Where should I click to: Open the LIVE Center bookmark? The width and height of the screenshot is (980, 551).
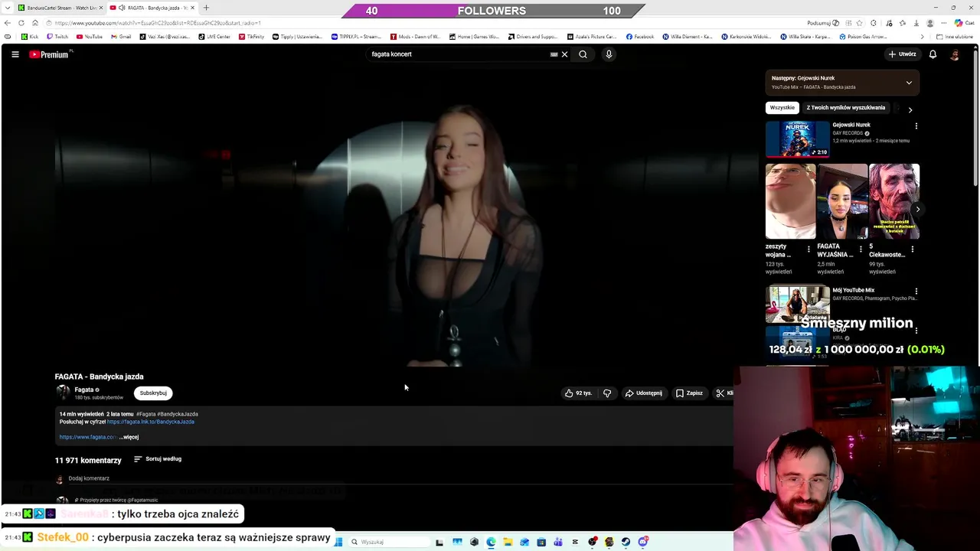tap(214, 37)
